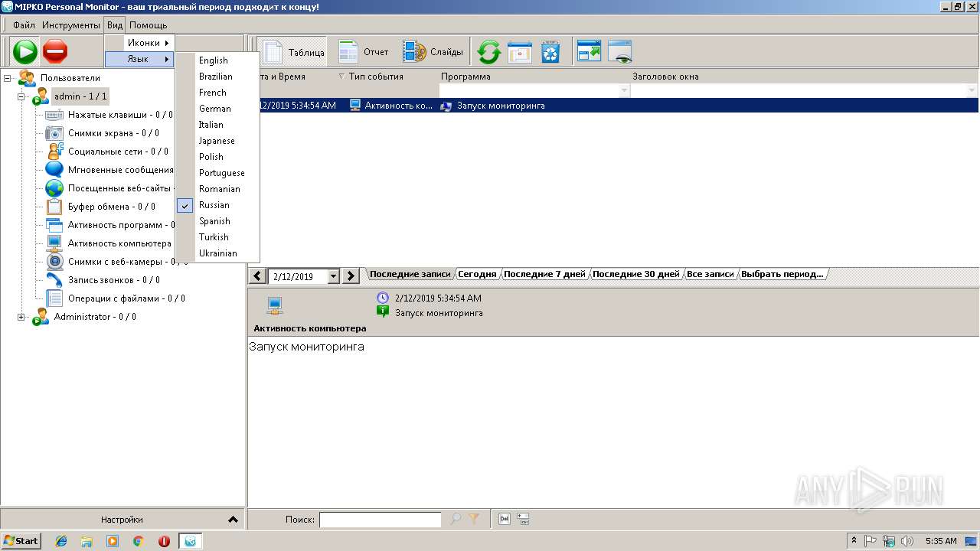Select Операции с файлами item
Viewport: 980px width, 551px height.
coord(126,298)
